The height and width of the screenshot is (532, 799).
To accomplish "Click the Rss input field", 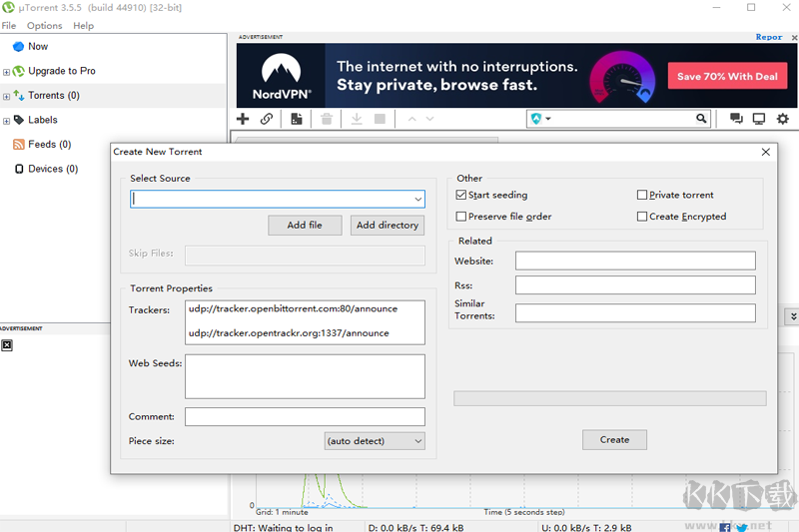I will point(635,285).
